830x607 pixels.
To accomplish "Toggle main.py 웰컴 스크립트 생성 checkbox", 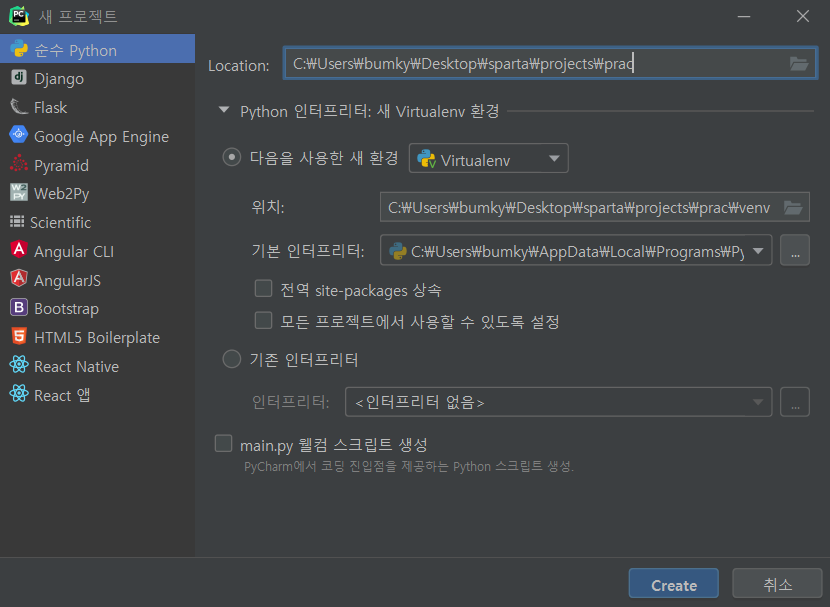I will [x=223, y=443].
